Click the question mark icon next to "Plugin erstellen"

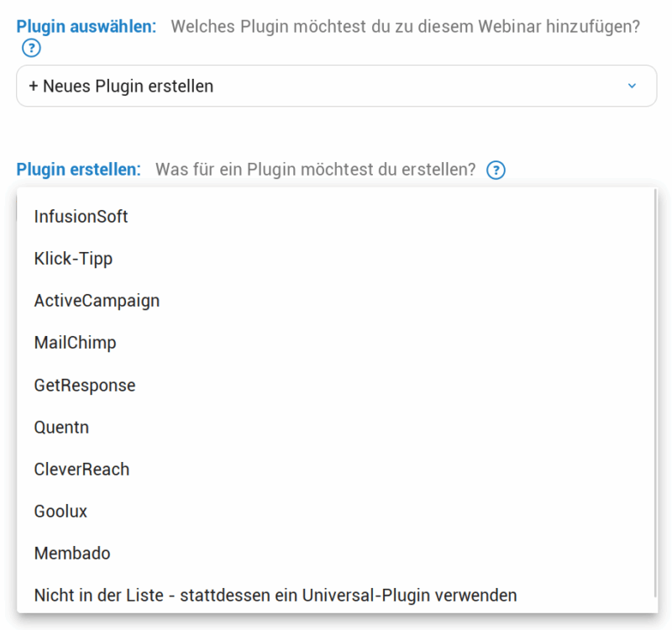496,171
